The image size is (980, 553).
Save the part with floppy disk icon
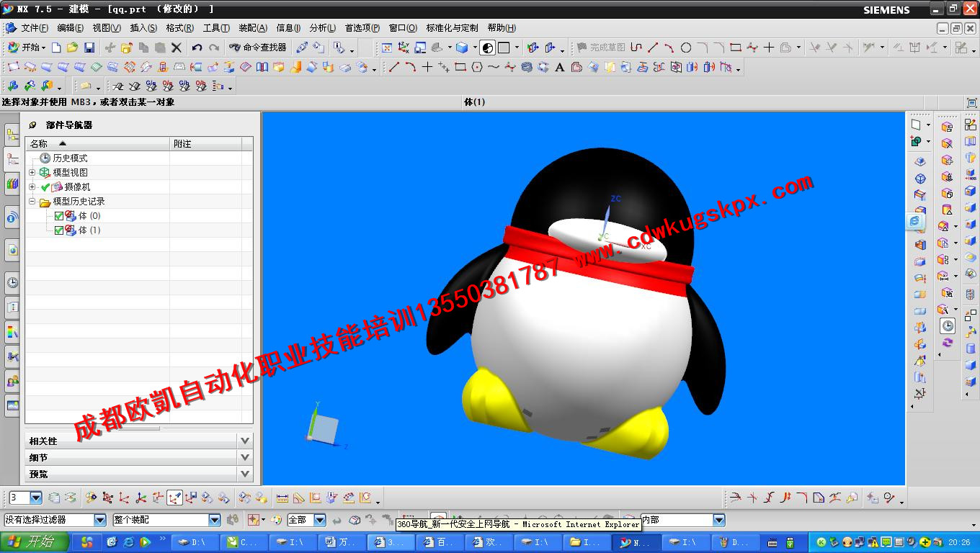coord(89,48)
